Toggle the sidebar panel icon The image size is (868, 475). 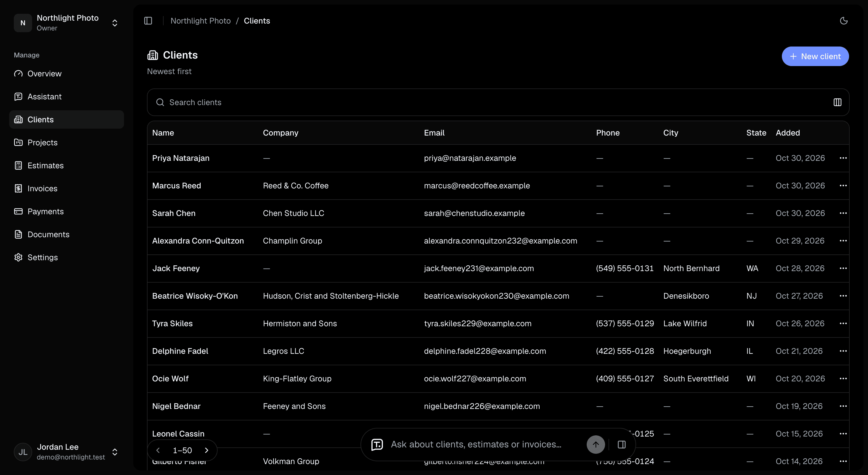[148, 21]
